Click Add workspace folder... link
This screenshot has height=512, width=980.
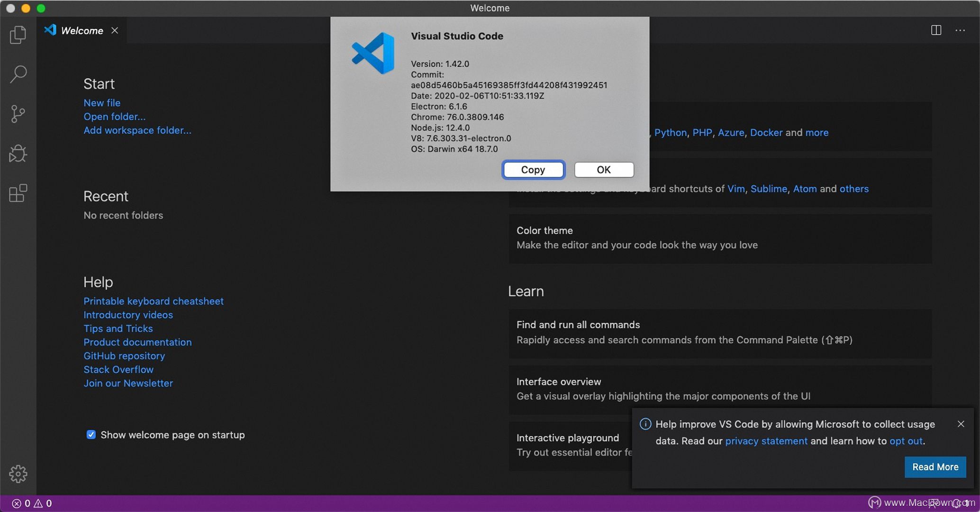(x=137, y=130)
